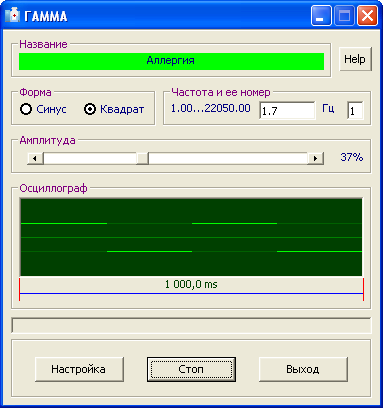Click the Стоп button

(191, 369)
